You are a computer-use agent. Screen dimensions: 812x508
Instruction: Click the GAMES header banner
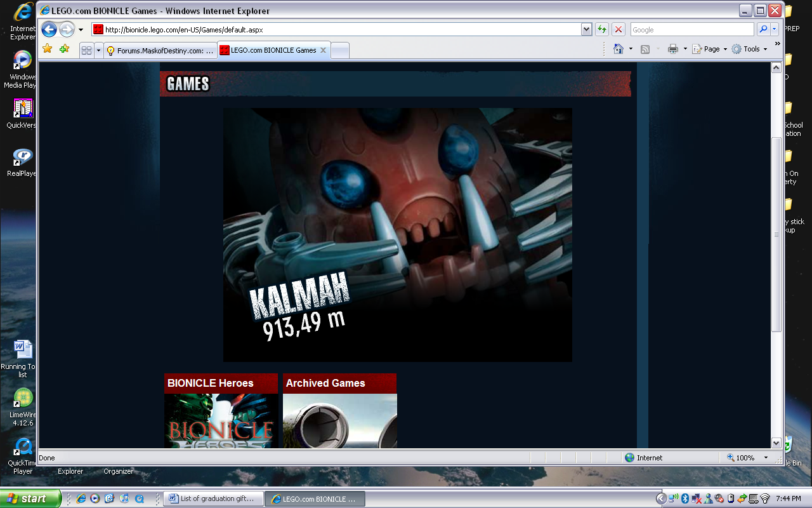click(x=395, y=84)
